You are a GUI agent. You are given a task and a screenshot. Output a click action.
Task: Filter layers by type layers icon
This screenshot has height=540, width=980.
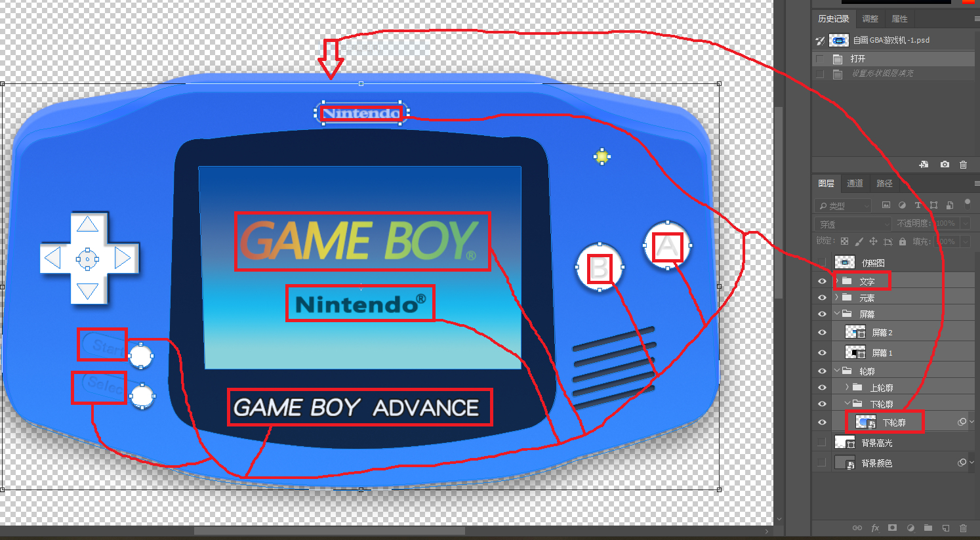(x=918, y=205)
